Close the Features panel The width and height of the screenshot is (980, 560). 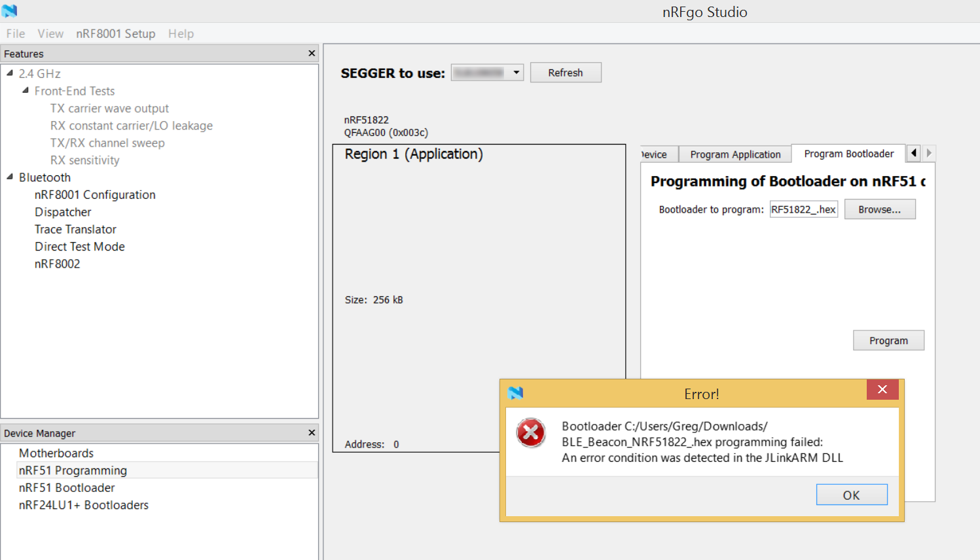[312, 54]
